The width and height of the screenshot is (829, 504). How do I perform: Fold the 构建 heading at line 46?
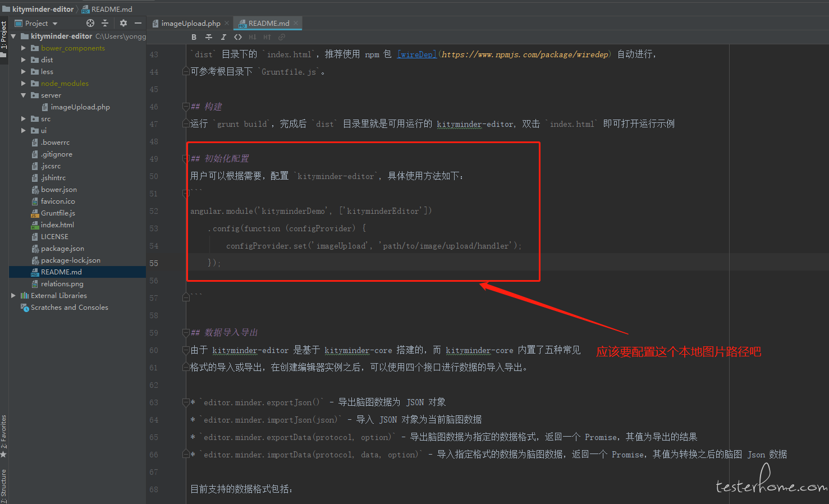tap(186, 107)
